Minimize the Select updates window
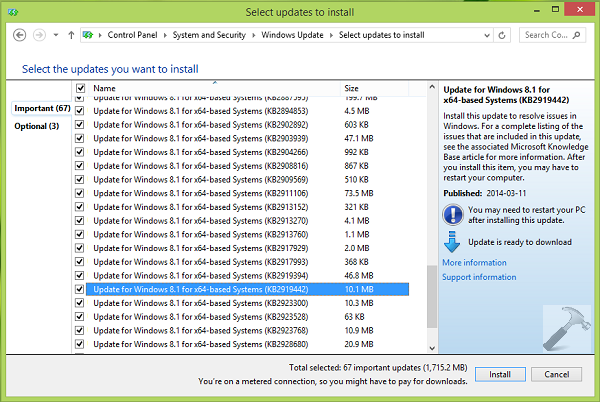The width and height of the screenshot is (600, 402). click(x=537, y=11)
